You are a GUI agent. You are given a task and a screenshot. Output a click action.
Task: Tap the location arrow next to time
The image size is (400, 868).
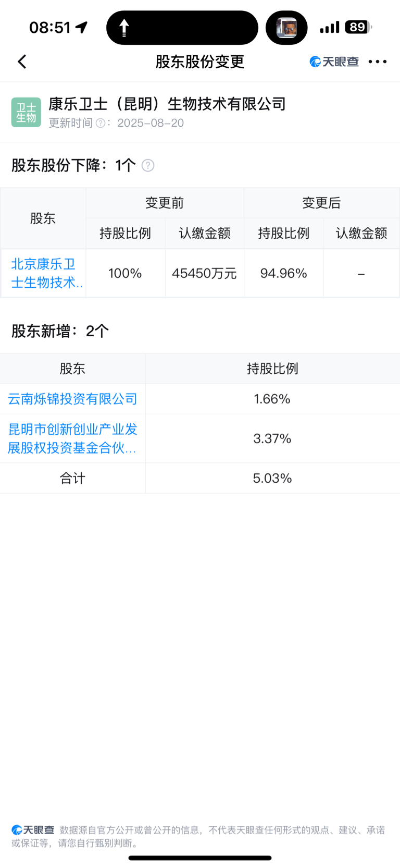coord(82,27)
